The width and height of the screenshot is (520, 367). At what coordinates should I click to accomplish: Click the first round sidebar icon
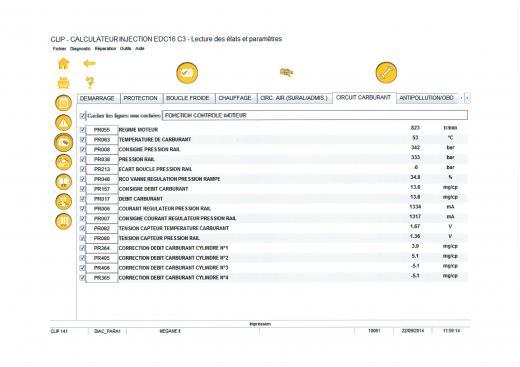(x=63, y=103)
